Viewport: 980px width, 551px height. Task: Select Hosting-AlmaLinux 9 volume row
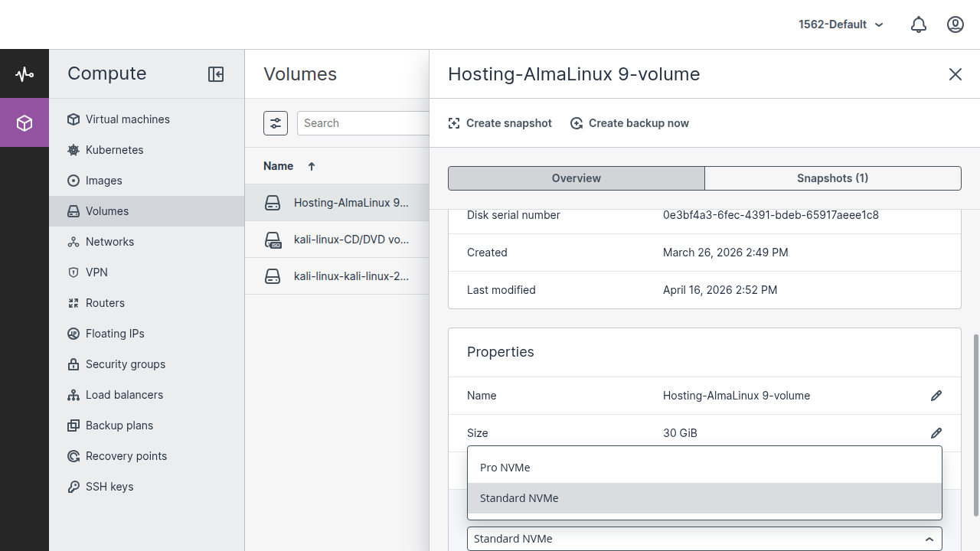337,203
